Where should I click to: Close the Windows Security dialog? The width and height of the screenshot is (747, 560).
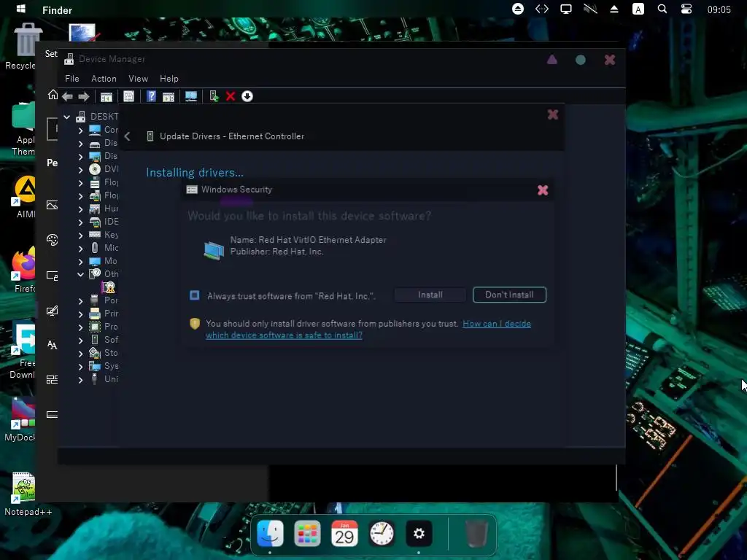pos(543,190)
